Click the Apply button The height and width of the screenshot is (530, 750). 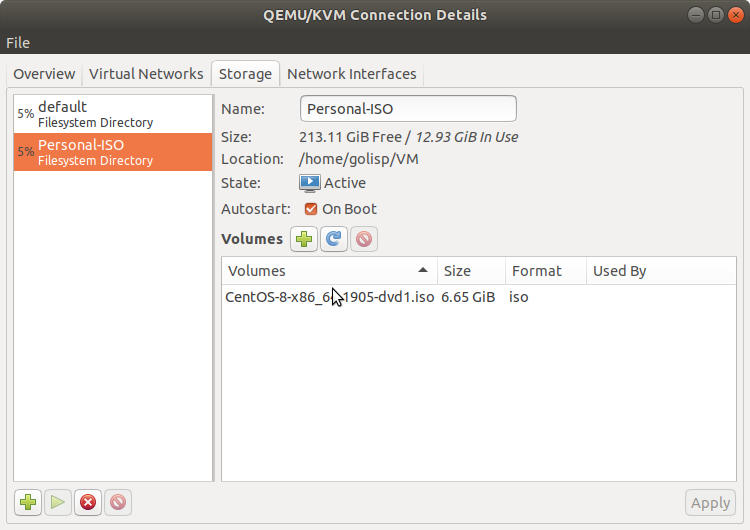711,503
